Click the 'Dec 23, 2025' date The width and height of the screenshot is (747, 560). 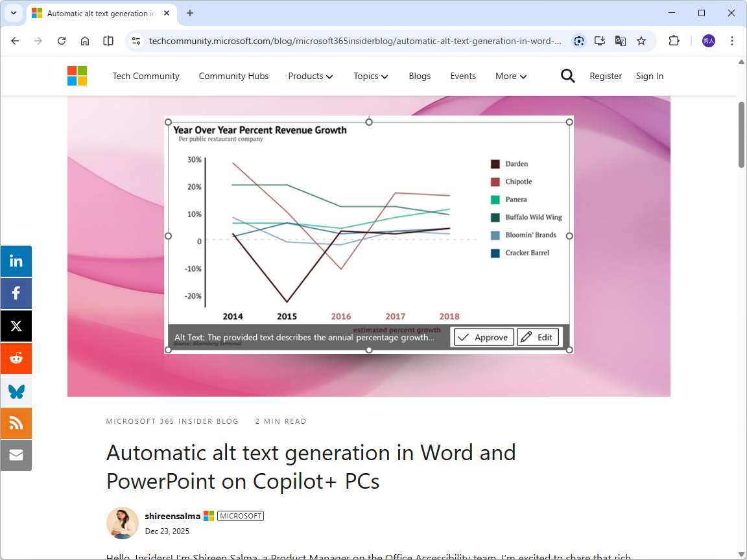[167, 531]
